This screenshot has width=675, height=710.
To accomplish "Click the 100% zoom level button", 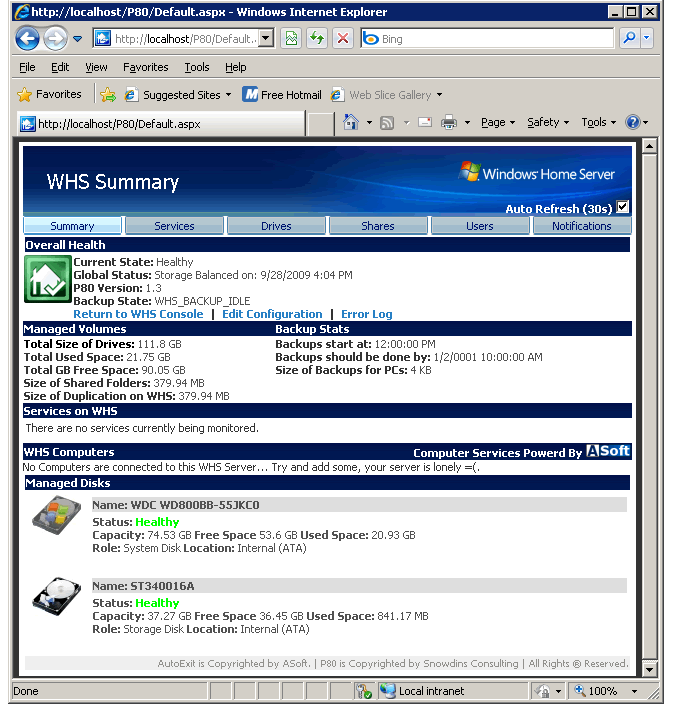I will point(597,691).
